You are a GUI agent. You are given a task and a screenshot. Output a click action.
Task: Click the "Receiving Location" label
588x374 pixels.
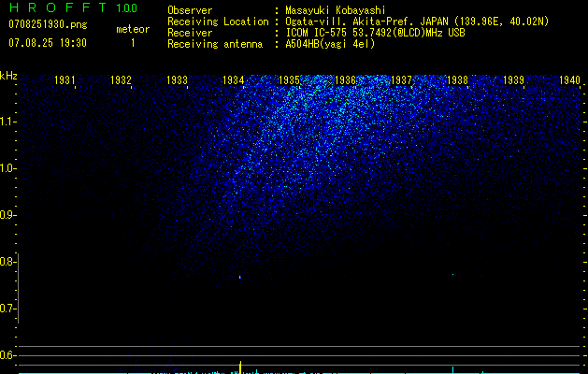218,22
